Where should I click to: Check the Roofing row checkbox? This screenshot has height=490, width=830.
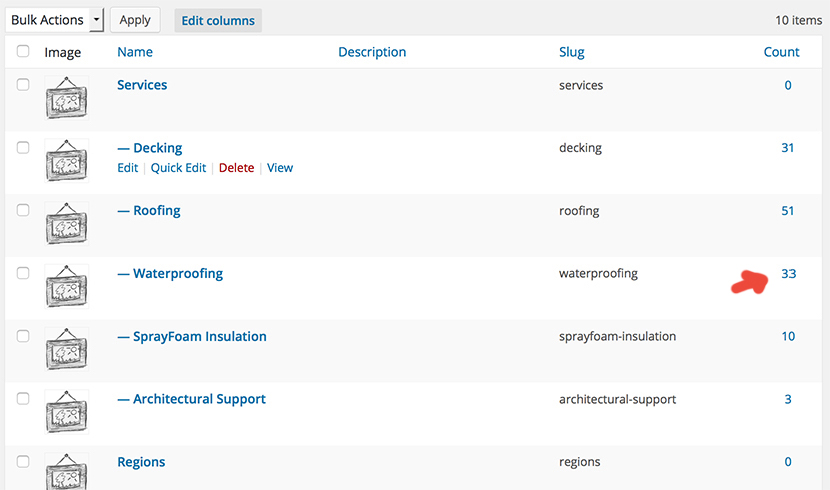pos(23,210)
